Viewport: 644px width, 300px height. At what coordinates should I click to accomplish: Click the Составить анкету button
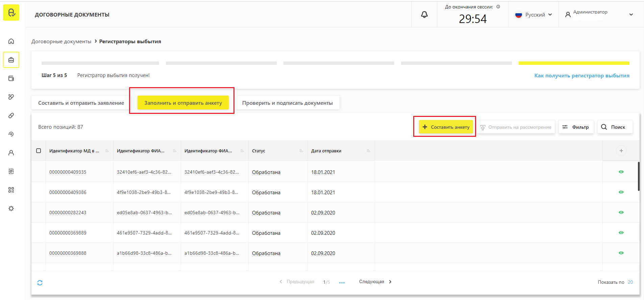(x=446, y=127)
